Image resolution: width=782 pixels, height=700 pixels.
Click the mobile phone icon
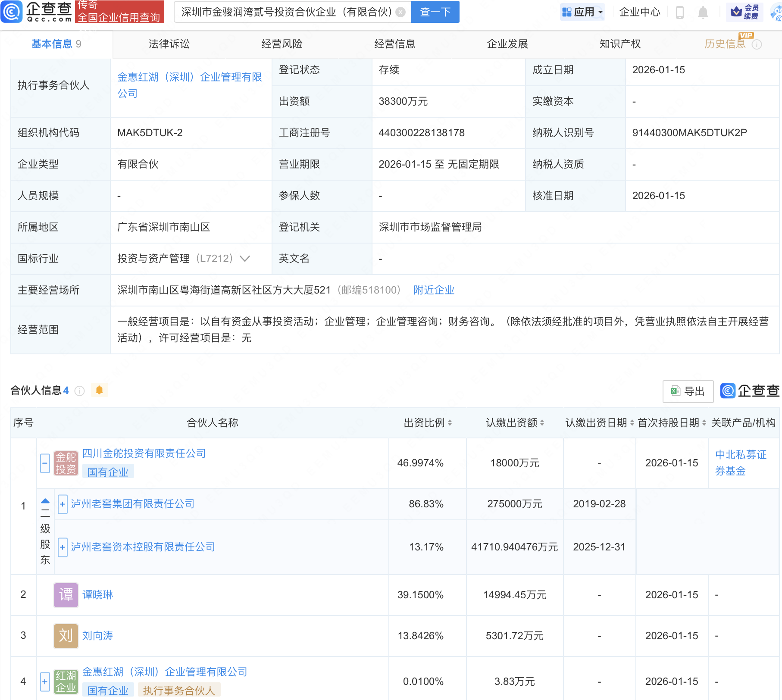680,12
